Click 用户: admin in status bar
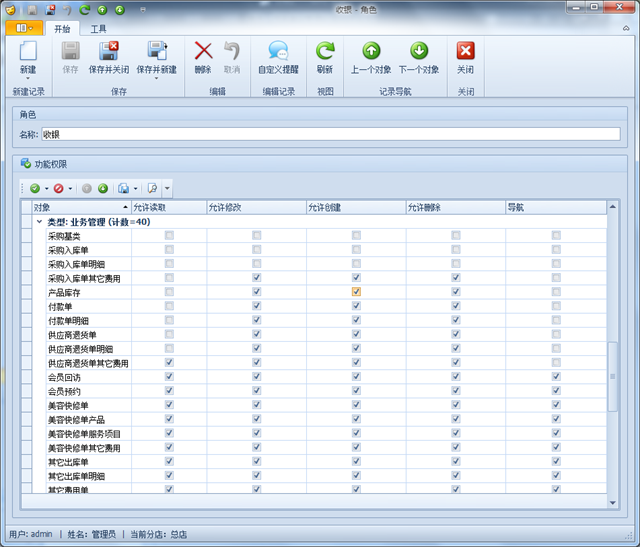This screenshot has height=547, width=640. pyautogui.click(x=31, y=534)
